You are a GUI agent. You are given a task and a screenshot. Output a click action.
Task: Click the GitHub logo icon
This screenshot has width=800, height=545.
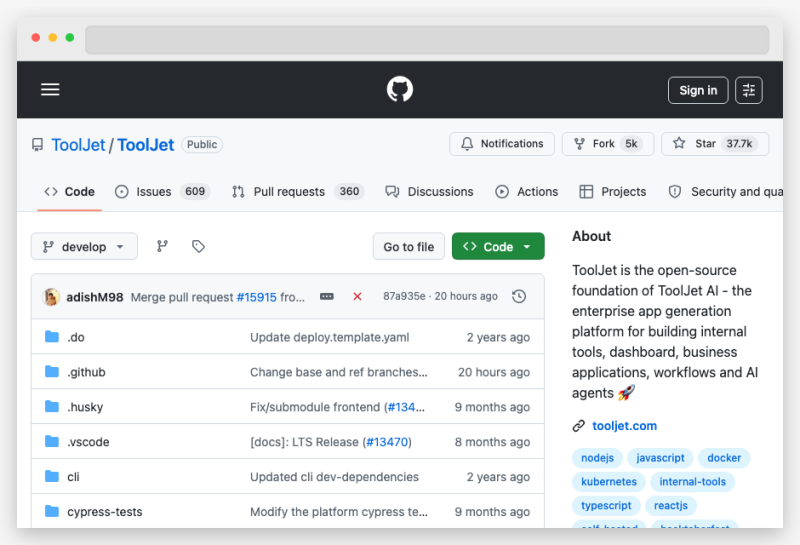(400, 90)
